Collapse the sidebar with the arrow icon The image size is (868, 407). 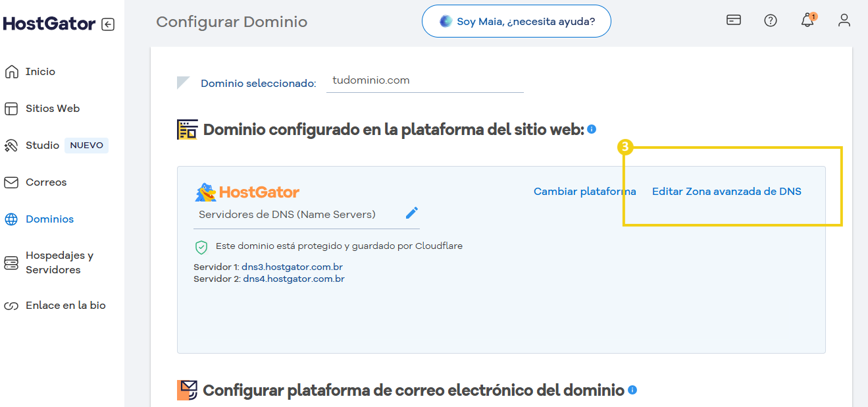[x=108, y=25]
